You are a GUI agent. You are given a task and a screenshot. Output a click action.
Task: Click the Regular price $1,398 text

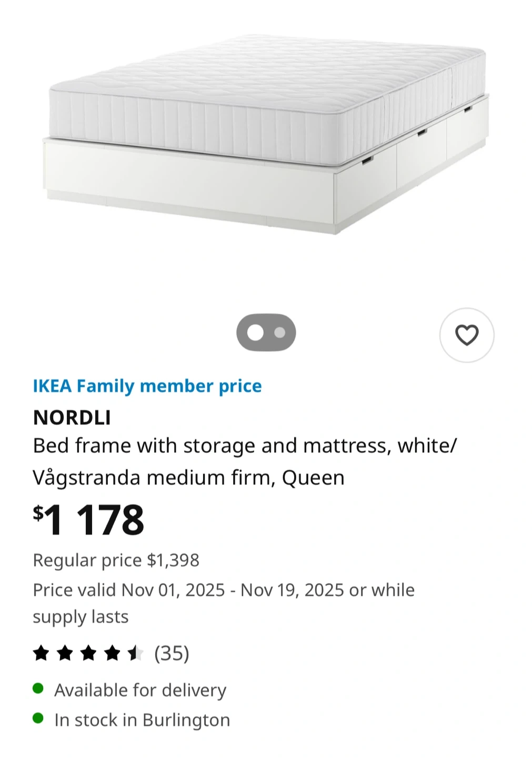click(x=116, y=560)
